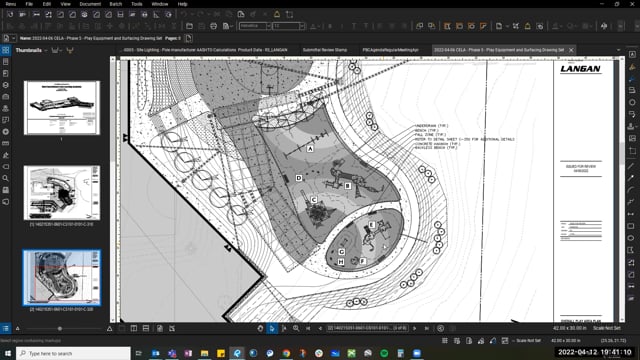Activate the Select arrow tool in bottom bar

272,329
